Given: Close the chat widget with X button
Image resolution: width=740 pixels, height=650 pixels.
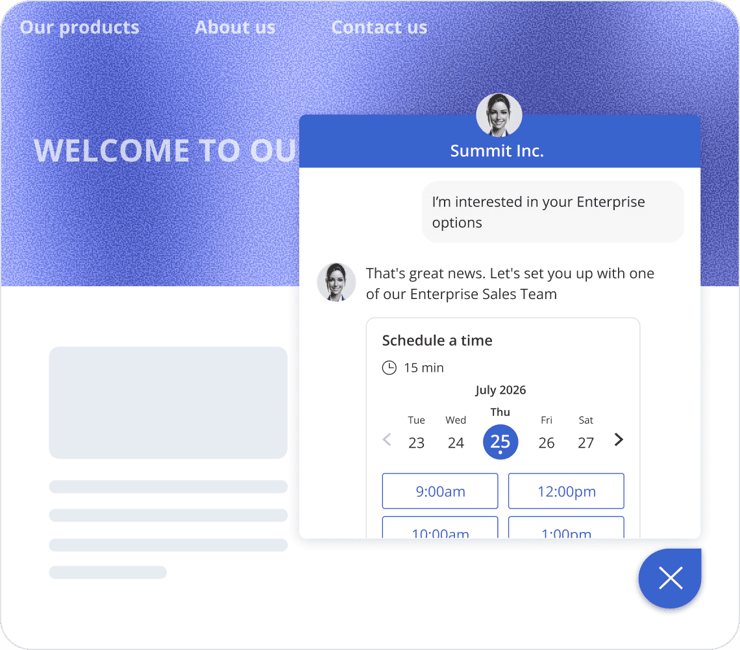Looking at the screenshot, I should tap(670, 578).
